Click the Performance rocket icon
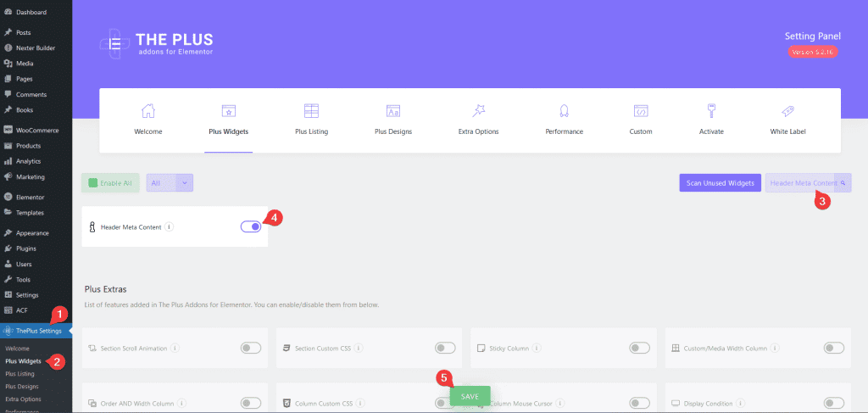The image size is (868, 413). (x=564, y=111)
